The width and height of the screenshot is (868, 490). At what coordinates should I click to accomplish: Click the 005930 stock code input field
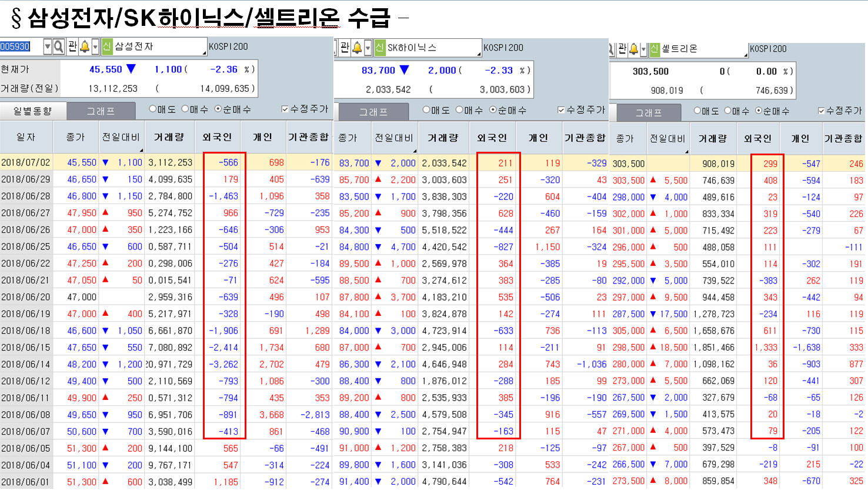point(21,46)
